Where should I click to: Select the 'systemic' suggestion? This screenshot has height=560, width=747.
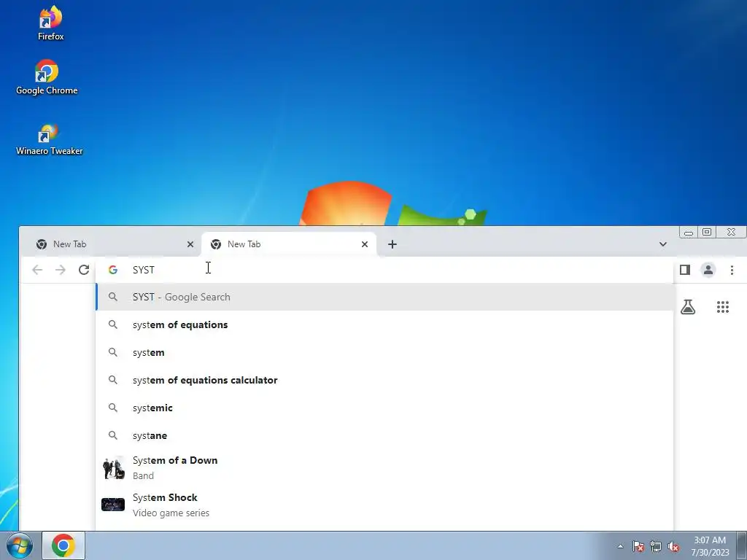point(385,408)
